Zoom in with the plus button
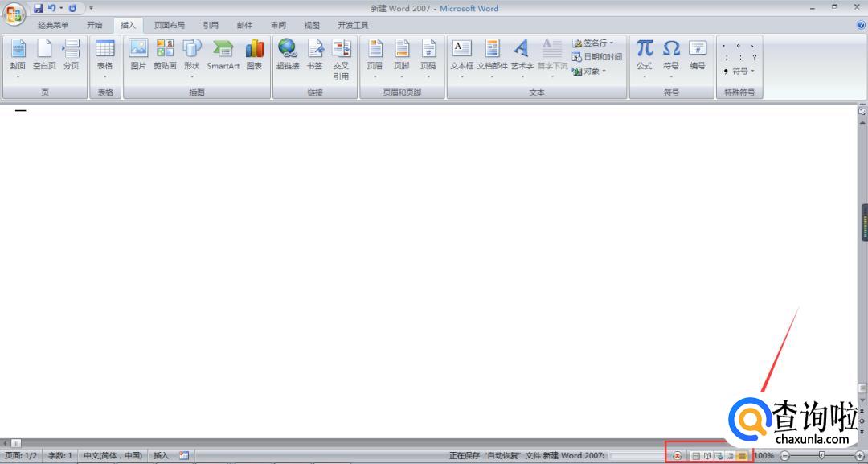This screenshot has height=464, width=868. point(859,456)
